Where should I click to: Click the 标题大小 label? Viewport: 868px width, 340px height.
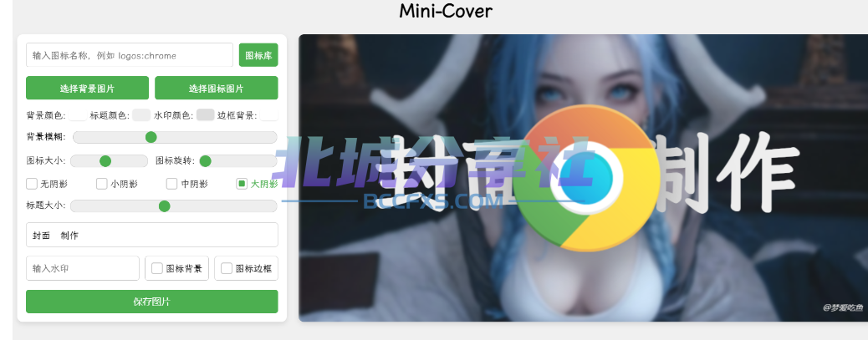[x=45, y=206]
